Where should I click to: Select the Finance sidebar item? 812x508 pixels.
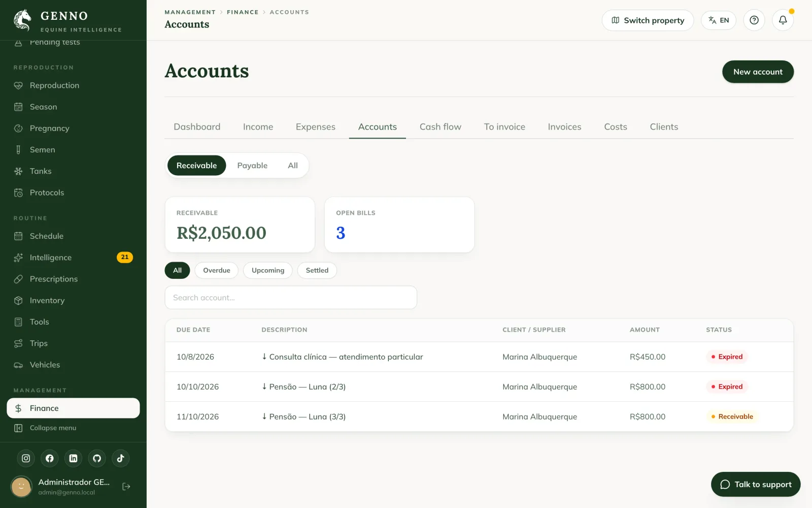pos(73,408)
